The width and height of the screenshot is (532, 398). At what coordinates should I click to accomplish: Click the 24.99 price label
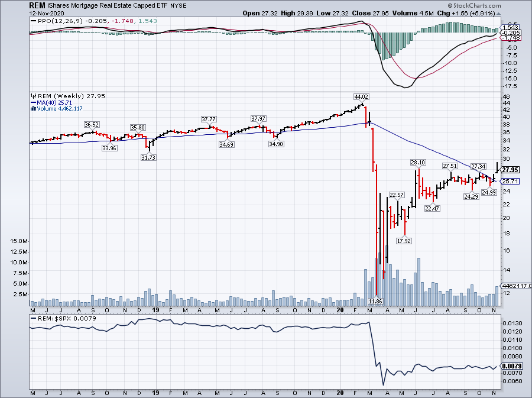coord(489,192)
